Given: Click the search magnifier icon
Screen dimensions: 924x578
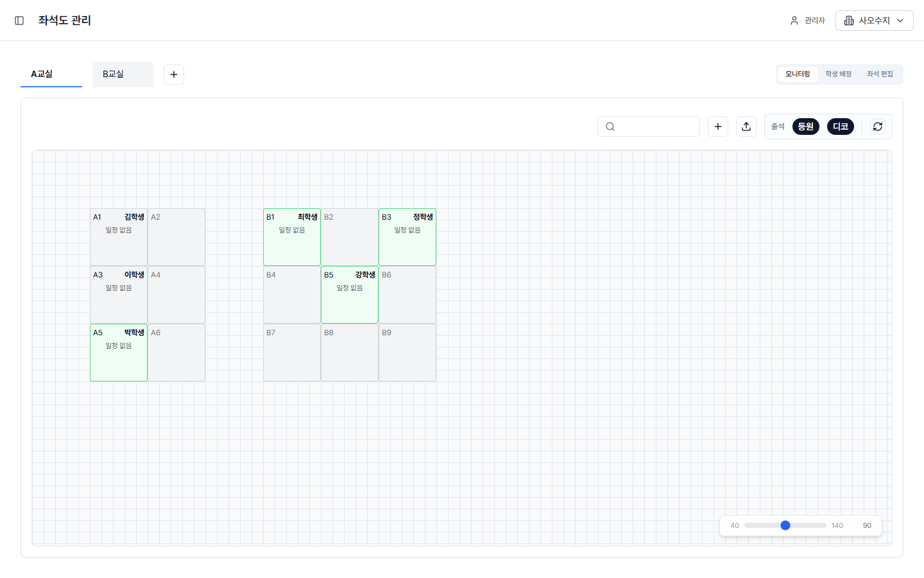Looking at the screenshot, I should 610,127.
